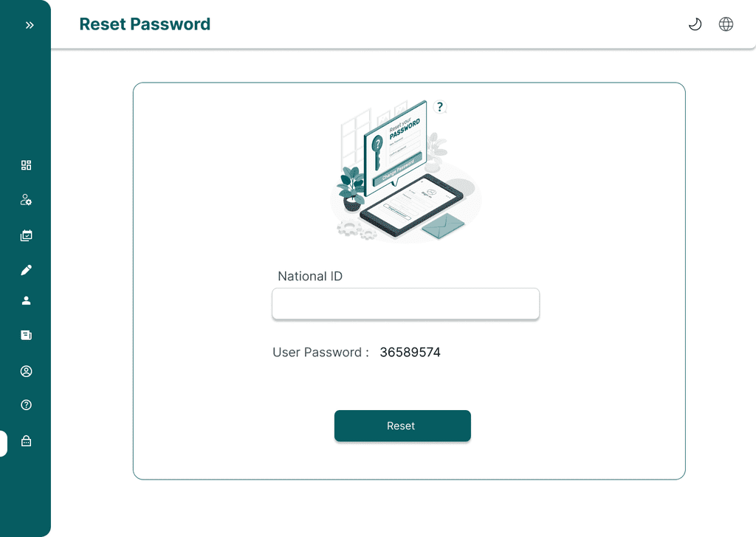
Task: Expand the sidebar with double-chevron icon
Action: [x=30, y=25]
